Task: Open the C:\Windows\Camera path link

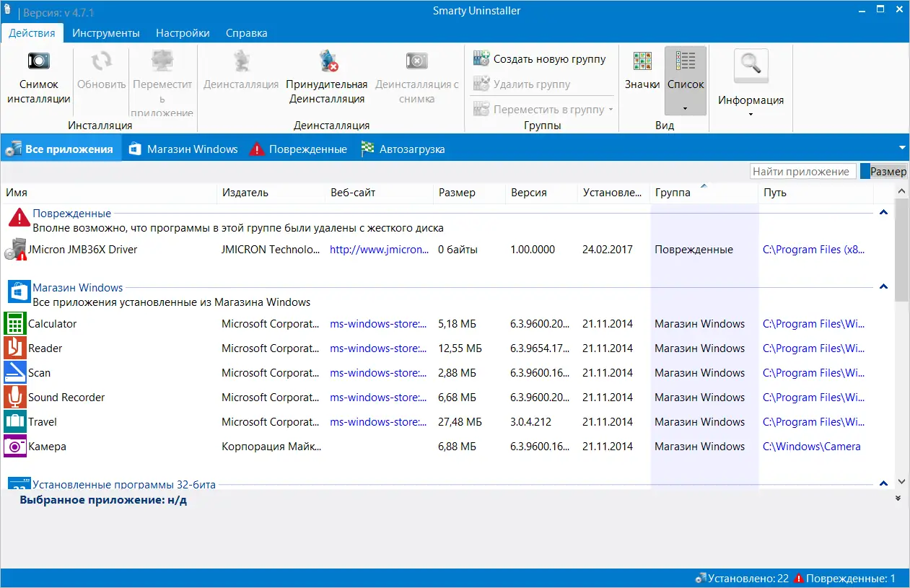Action: pyautogui.click(x=811, y=447)
